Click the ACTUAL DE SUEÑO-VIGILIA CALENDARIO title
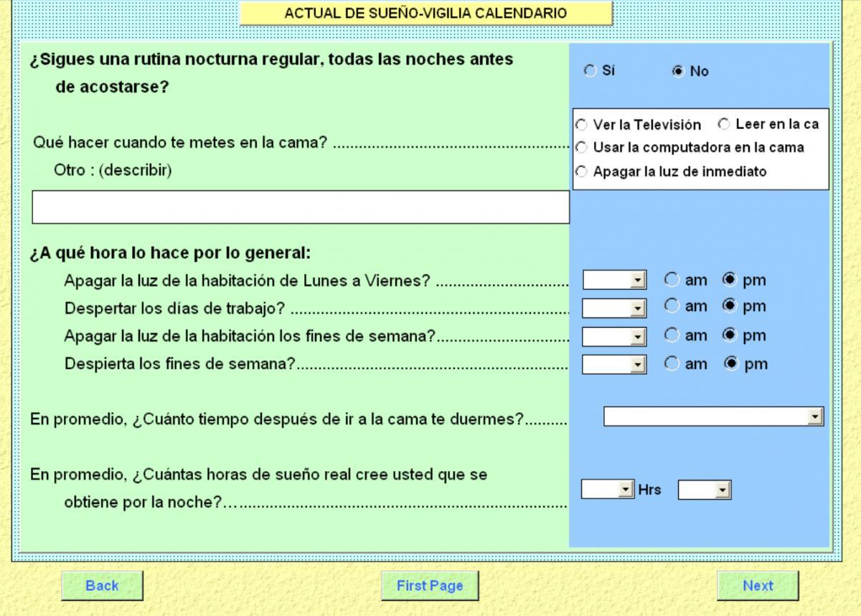 425,13
